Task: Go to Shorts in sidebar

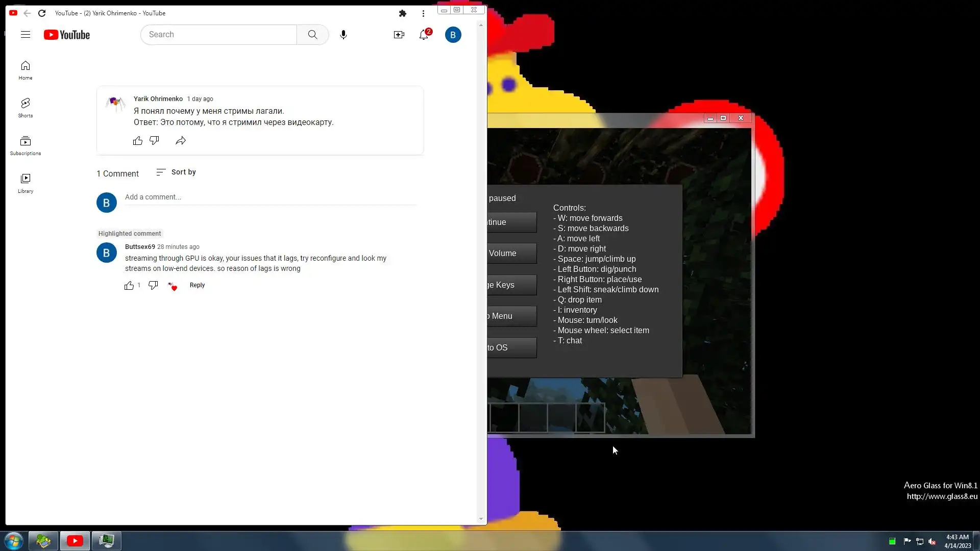Action: point(26,108)
